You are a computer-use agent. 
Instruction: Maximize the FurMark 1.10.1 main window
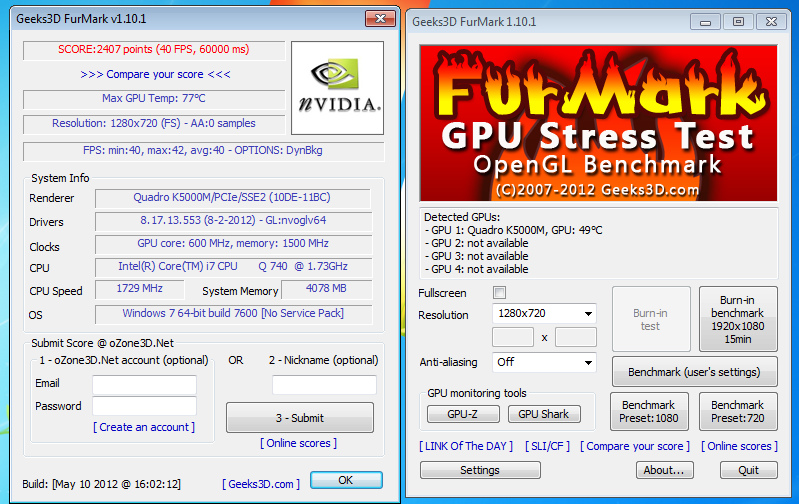(738, 22)
